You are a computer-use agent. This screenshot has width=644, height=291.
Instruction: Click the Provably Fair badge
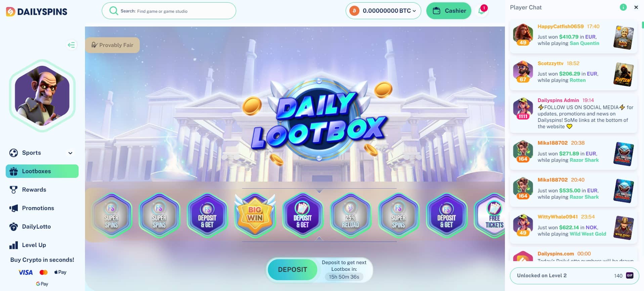click(113, 45)
